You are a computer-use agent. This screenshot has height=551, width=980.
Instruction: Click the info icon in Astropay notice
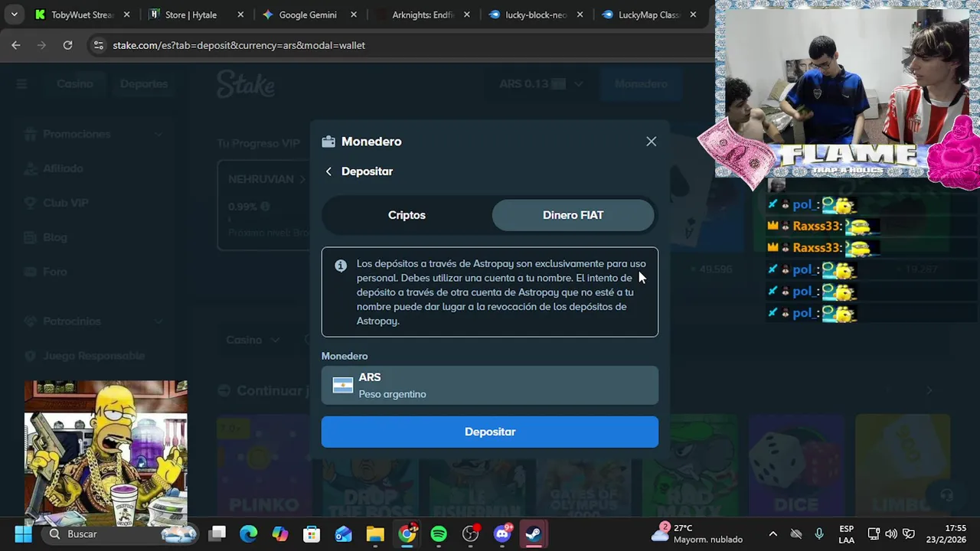(x=341, y=266)
